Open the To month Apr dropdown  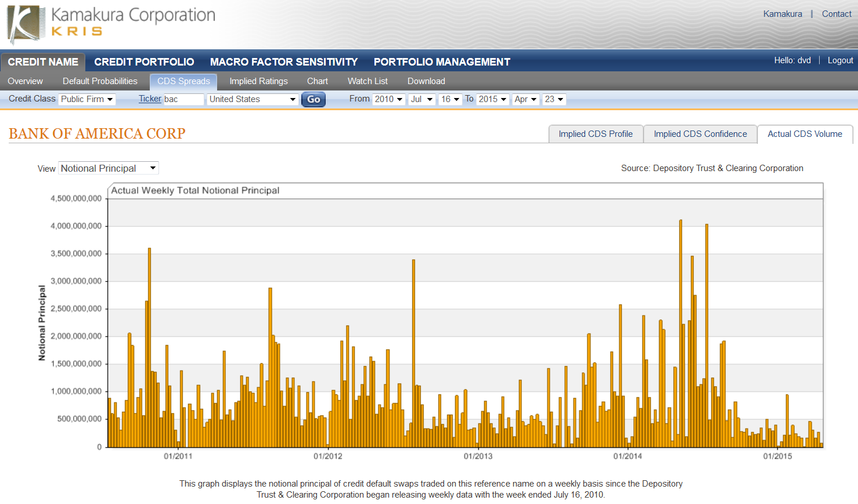(x=525, y=99)
